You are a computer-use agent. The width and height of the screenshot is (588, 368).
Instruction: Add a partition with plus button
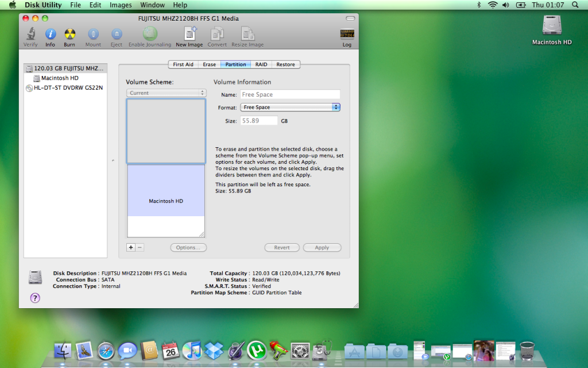click(131, 247)
